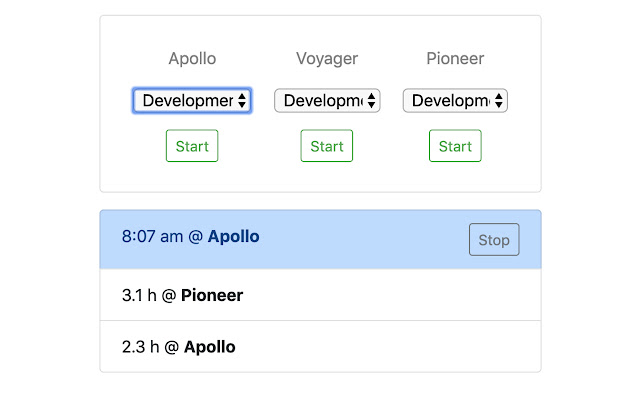The width and height of the screenshot is (640, 400).
Task: Stop the running Apollo timer
Action: [494, 240]
